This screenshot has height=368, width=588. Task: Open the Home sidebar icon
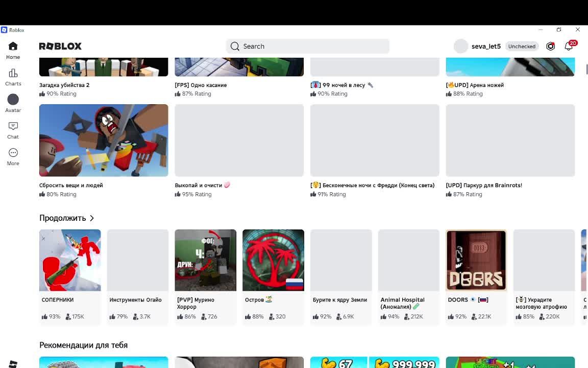coord(13,46)
